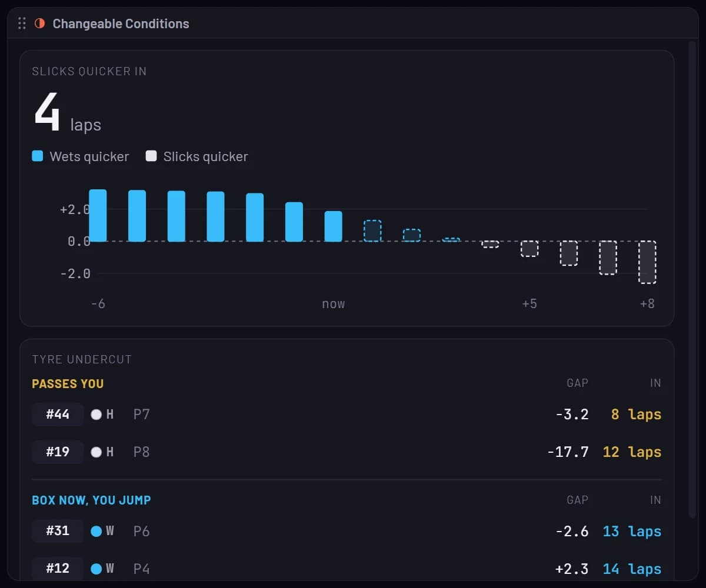This screenshot has height=588, width=706.
Task: Click the 8 laps value for #44
Action: [x=636, y=415]
